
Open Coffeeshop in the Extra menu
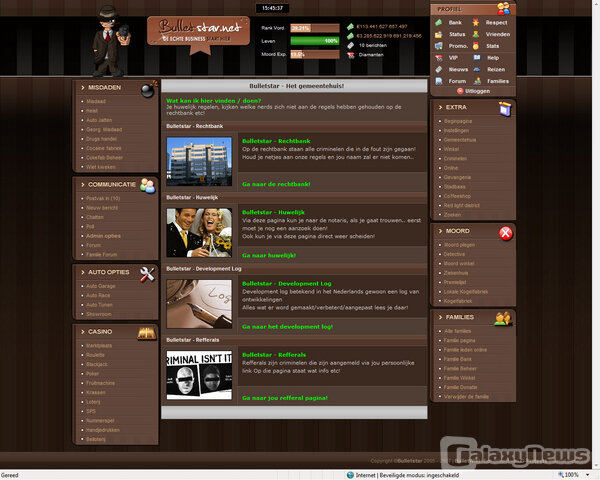tap(457, 196)
